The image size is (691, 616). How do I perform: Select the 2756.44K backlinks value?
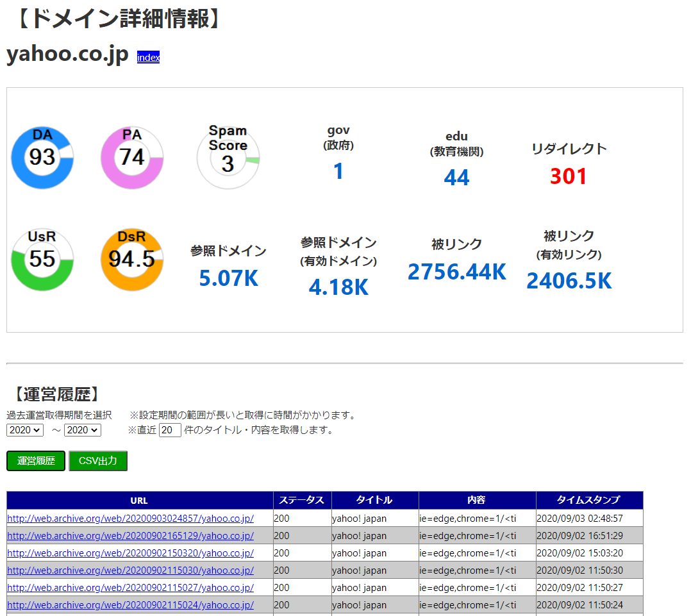(x=457, y=272)
